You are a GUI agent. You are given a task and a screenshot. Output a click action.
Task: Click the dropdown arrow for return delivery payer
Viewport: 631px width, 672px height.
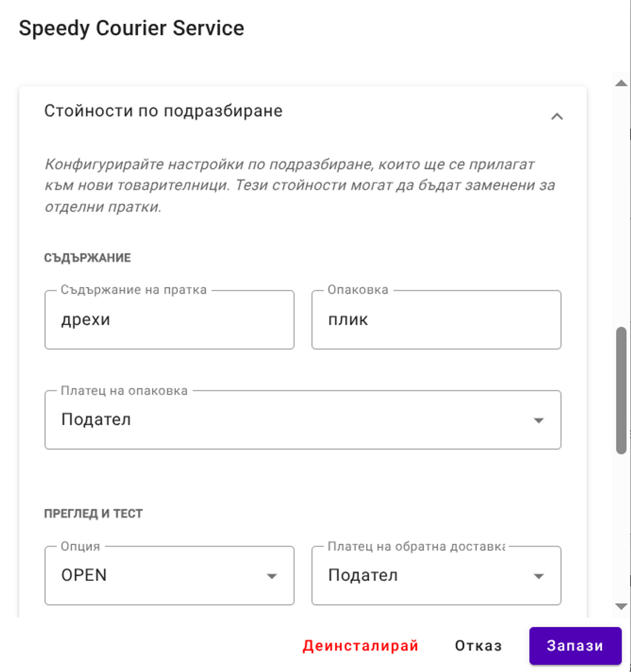[x=538, y=576]
